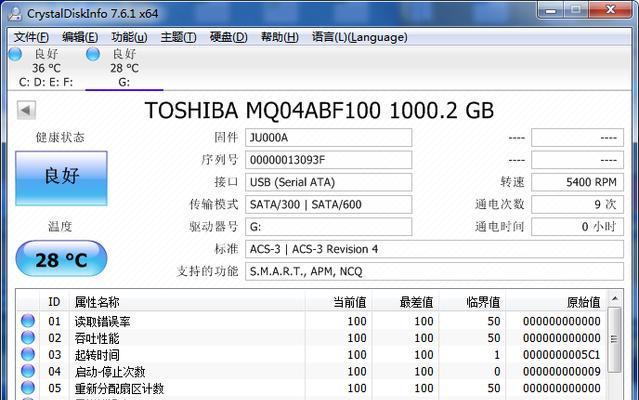This screenshot has height=400, width=639.
Task: Click the blue status orb for the 36 °C disk
Action: point(15,54)
